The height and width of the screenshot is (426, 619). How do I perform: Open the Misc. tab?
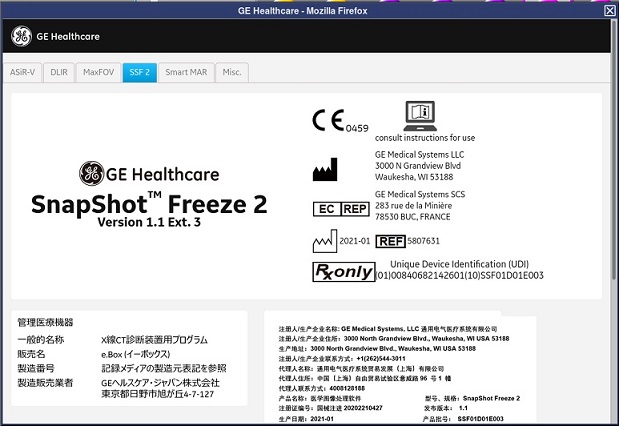231,72
